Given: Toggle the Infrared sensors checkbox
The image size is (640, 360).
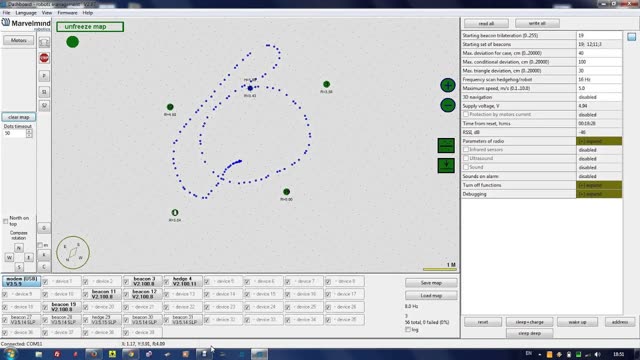Looking at the screenshot, I should [466, 149].
